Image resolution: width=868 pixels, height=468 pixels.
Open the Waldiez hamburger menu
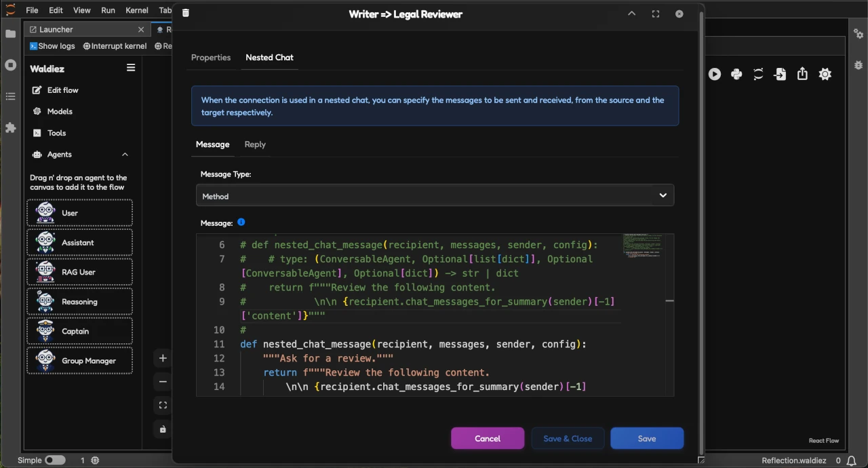(131, 67)
